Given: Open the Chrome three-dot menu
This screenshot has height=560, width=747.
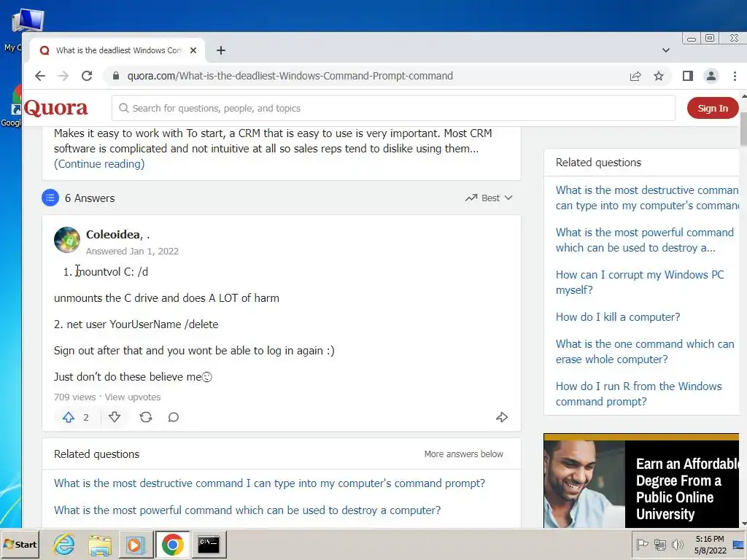Looking at the screenshot, I should [735, 76].
